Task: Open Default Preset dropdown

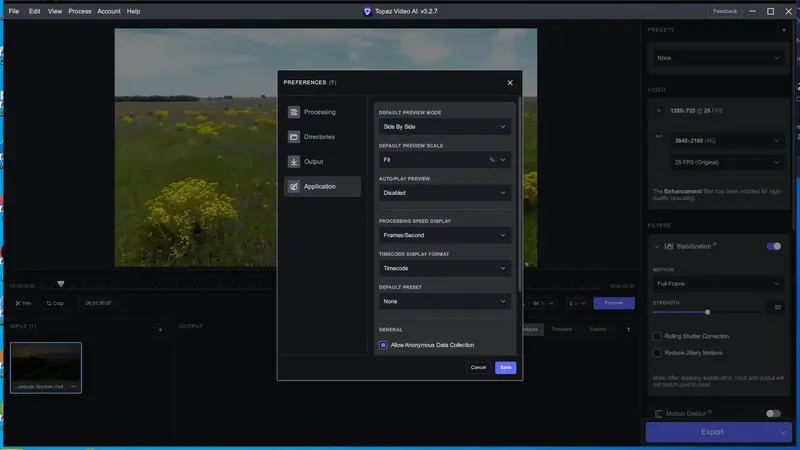Action: (x=444, y=302)
